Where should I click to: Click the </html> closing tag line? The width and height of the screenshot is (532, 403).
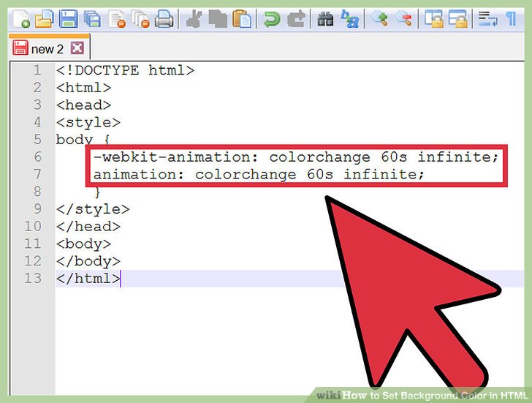(88, 279)
